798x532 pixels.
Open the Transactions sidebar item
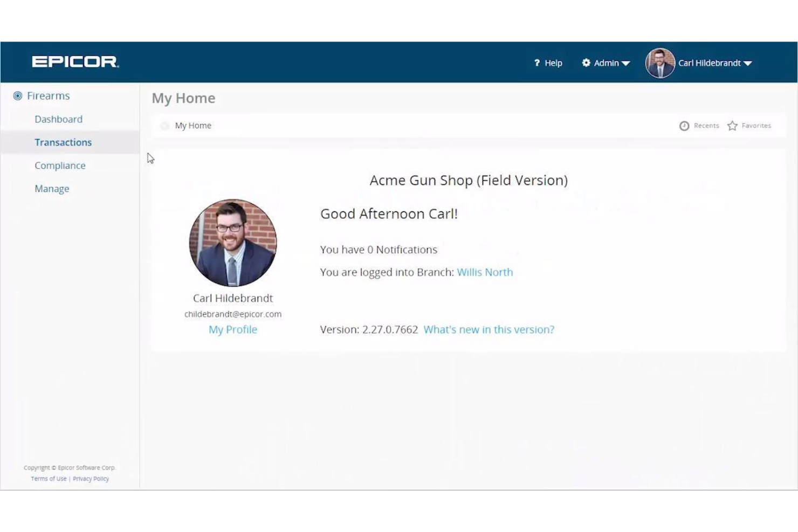[x=63, y=142]
